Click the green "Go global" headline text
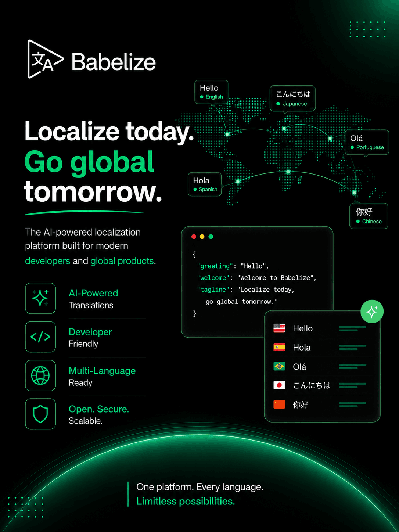 point(89,162)
